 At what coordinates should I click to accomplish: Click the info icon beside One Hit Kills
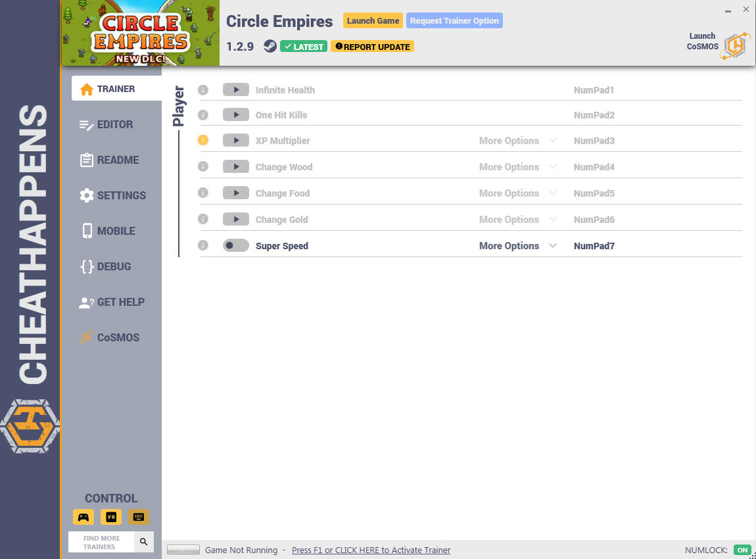click(x=203, y=115)
